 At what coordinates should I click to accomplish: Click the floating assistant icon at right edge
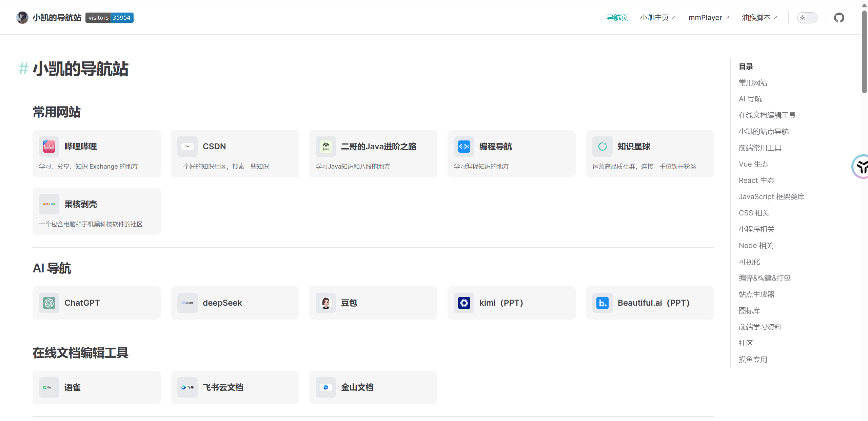click(x=861, y=167)
